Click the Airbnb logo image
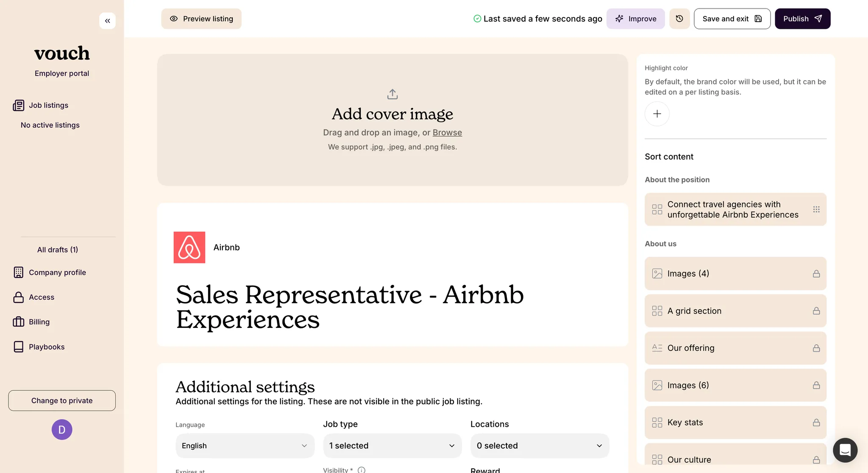The width and height of the screenshot is (868, 473). coord(189,247)
